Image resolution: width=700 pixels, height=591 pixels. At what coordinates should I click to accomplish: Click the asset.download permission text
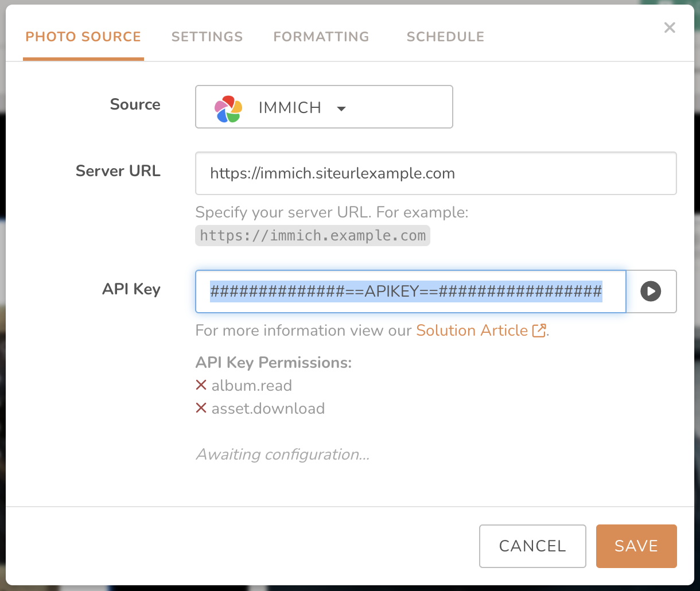(x=268, y=409)
